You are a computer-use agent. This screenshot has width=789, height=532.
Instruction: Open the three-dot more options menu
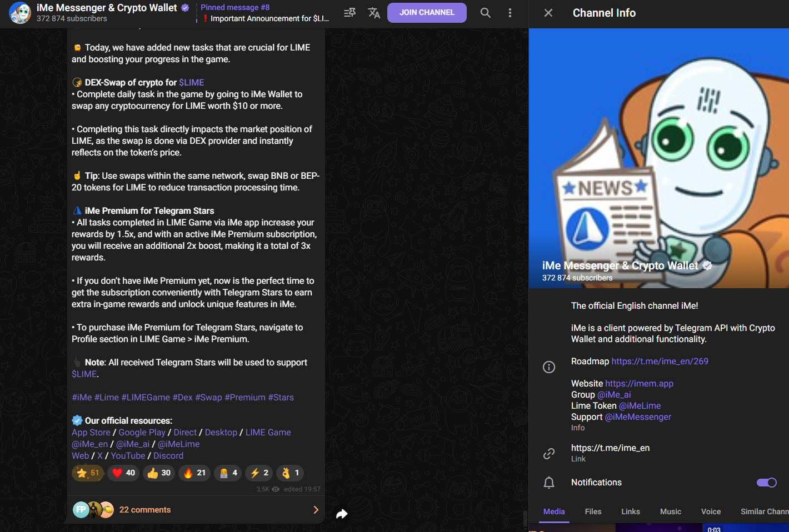[510, 13]
